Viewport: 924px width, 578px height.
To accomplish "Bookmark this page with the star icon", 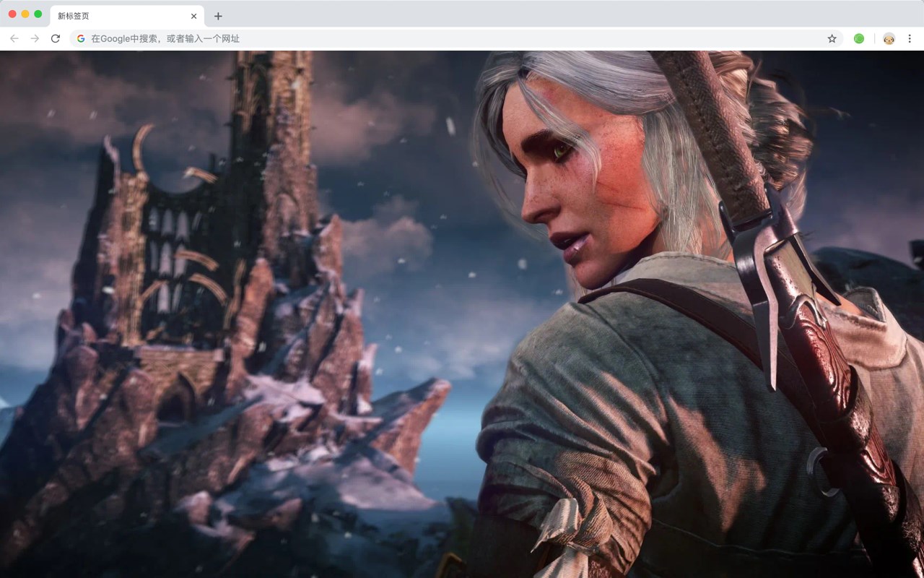I will [832, 38].
